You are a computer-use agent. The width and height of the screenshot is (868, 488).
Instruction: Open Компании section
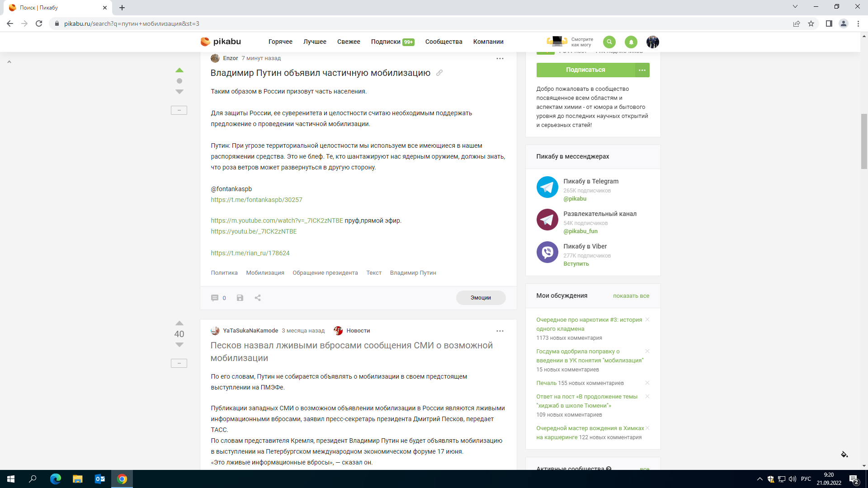pos(488,42)
